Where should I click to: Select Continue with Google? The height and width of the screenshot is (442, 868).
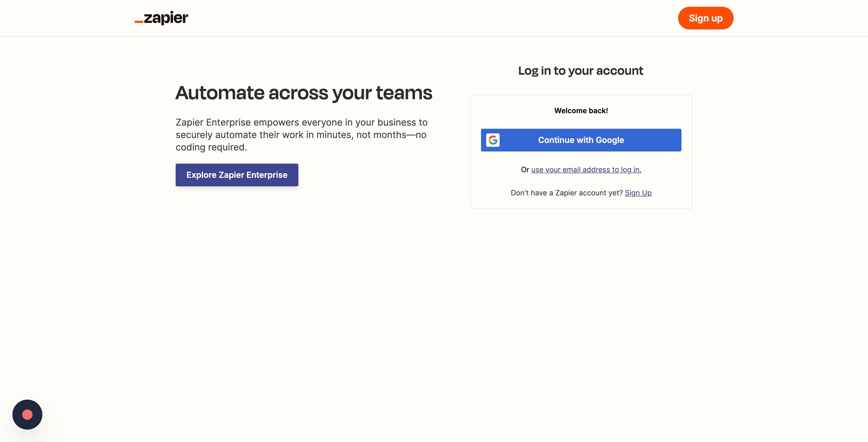581,140
